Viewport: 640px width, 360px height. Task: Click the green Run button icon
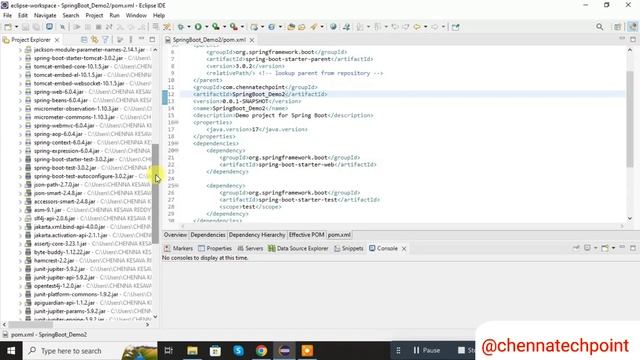pos(198,27)
